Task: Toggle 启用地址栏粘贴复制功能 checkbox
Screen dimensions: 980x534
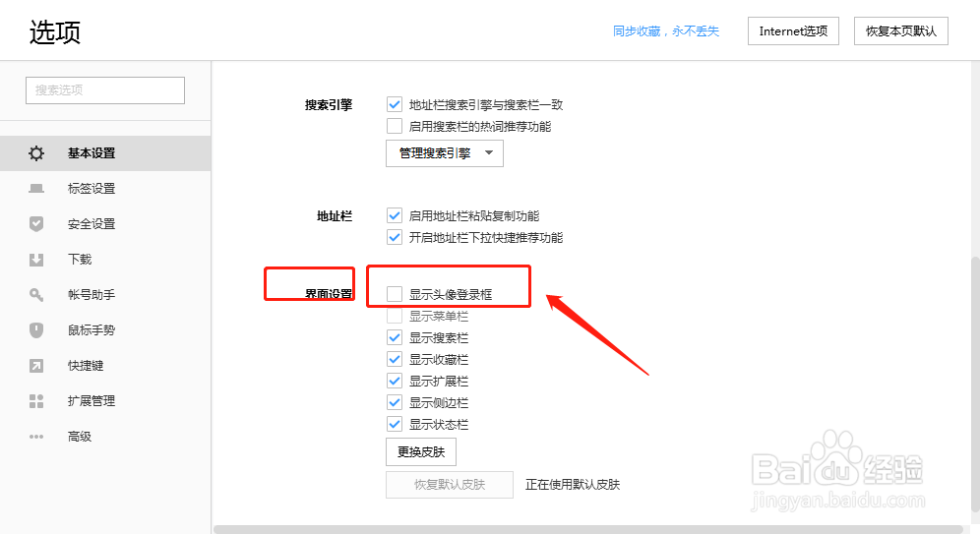Action: pos(395,215)
